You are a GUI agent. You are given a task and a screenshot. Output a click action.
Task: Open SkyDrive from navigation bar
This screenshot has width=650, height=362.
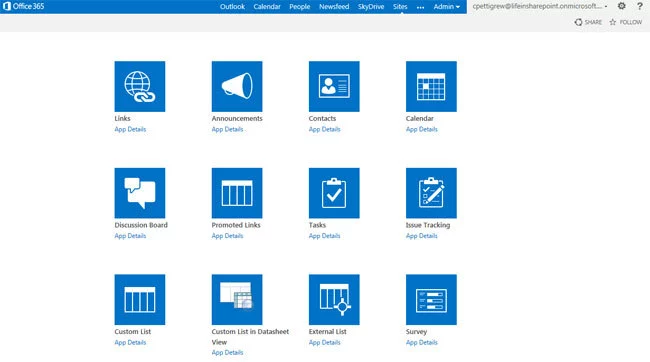[371, 7]
